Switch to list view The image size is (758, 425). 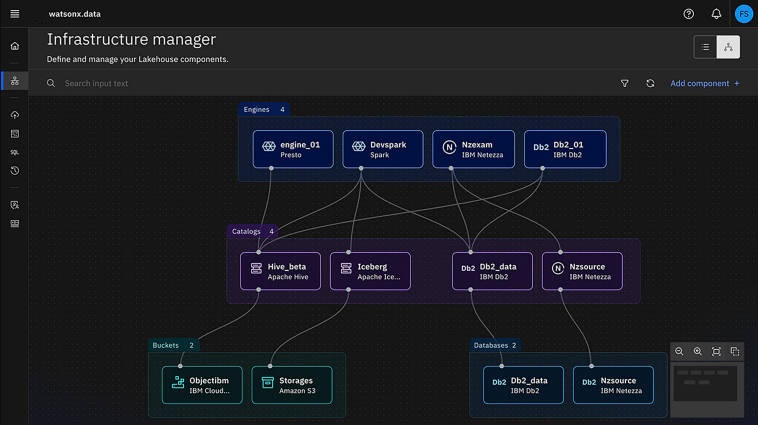pos(705,47)
